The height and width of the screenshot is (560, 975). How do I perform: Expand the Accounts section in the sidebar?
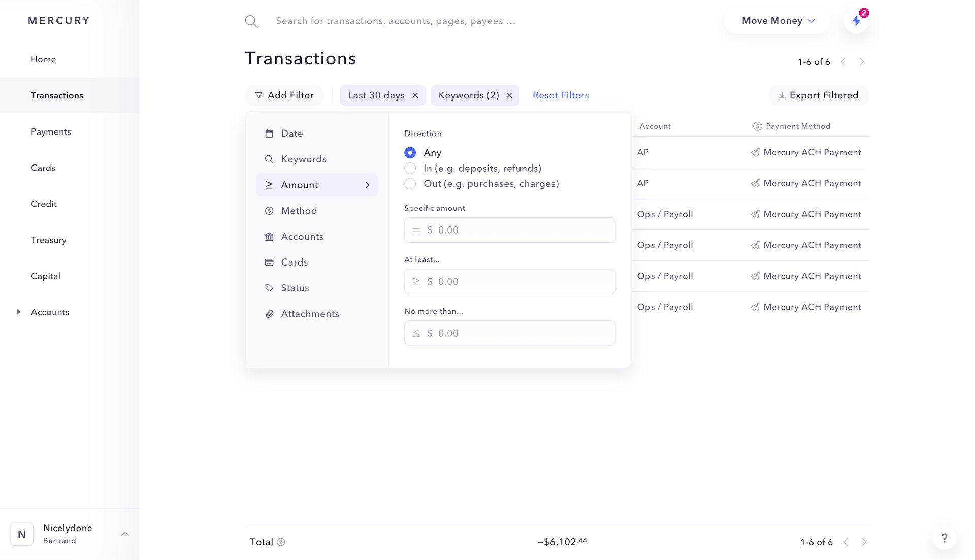click(19, 312)
